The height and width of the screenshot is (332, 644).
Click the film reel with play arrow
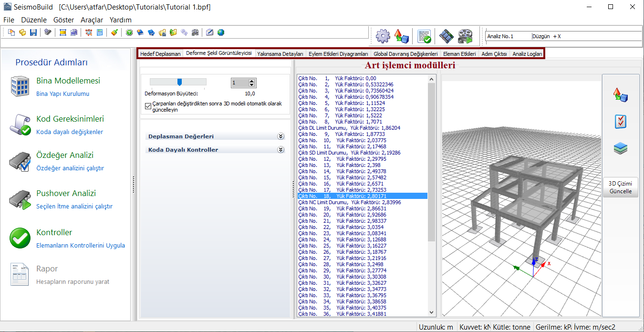click(x=465, y=36)
